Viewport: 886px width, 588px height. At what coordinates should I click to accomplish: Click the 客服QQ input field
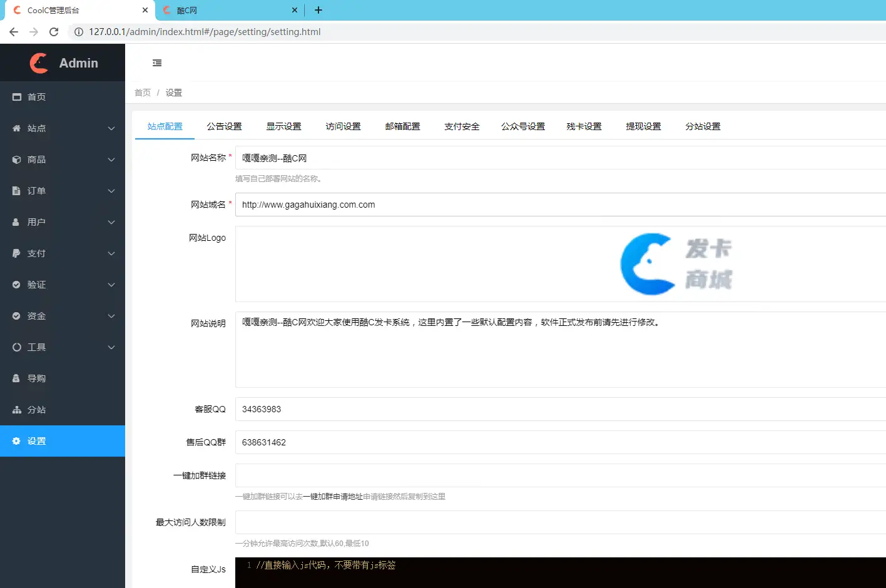coord(375,409)
